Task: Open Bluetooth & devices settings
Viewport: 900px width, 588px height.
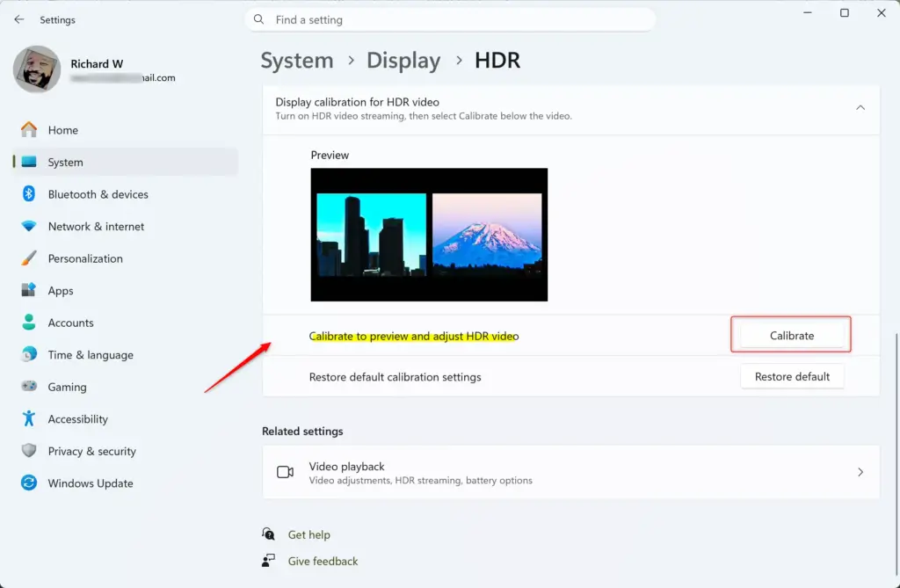Action: pyautogui.click(x=125, y=194)
